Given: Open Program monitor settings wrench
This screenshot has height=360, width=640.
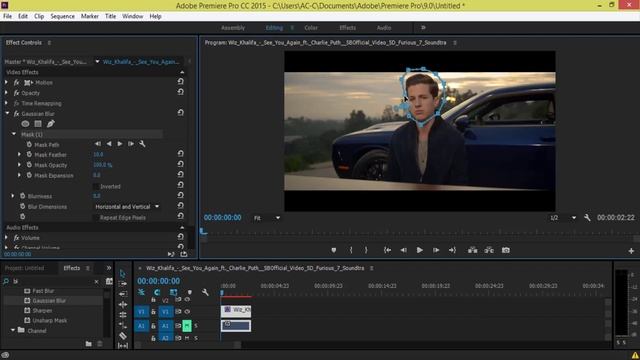Looking at the screenshot, I should [x=587, y=218].
